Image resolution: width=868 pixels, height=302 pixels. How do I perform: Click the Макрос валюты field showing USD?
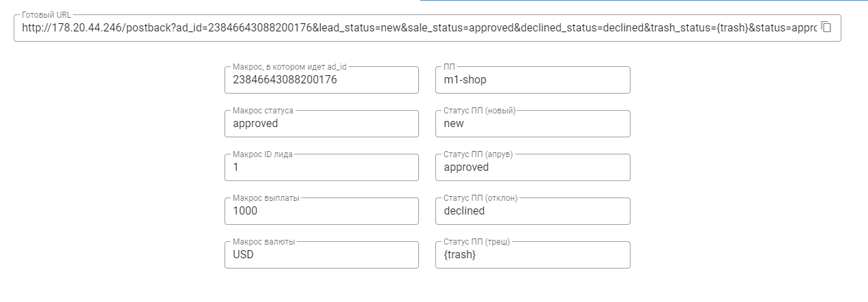[x=321, y=255]
